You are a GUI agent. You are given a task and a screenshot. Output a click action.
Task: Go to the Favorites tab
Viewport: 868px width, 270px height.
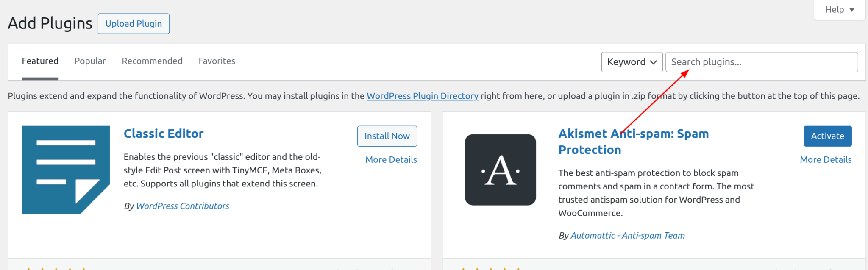point(217,61)
